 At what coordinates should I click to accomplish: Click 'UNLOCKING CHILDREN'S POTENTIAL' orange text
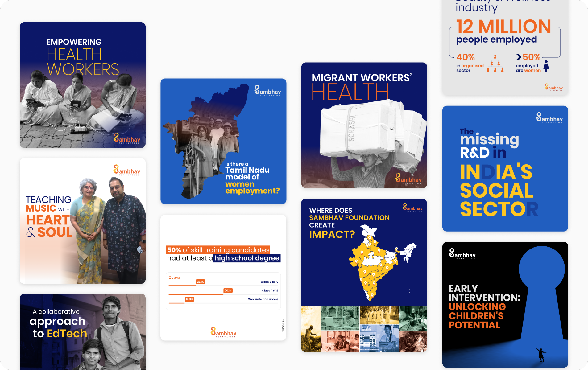click(477, 316)
